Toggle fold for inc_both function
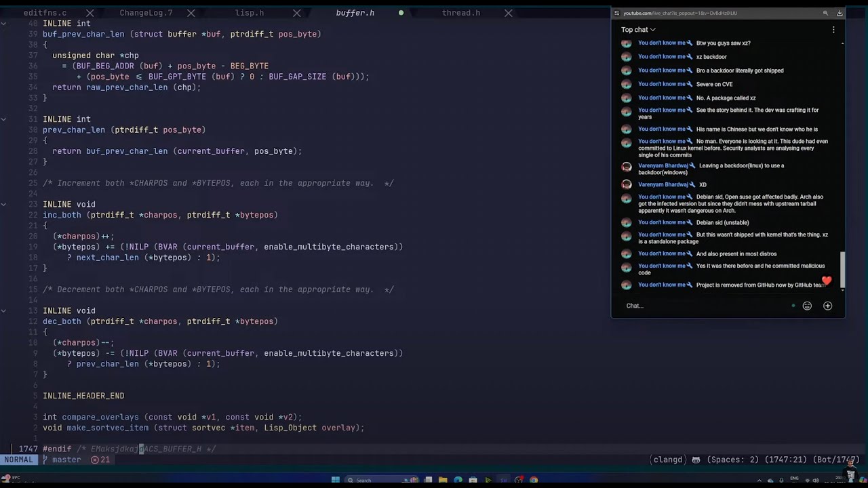The image size is (868, 488). (x=4, y=204)
